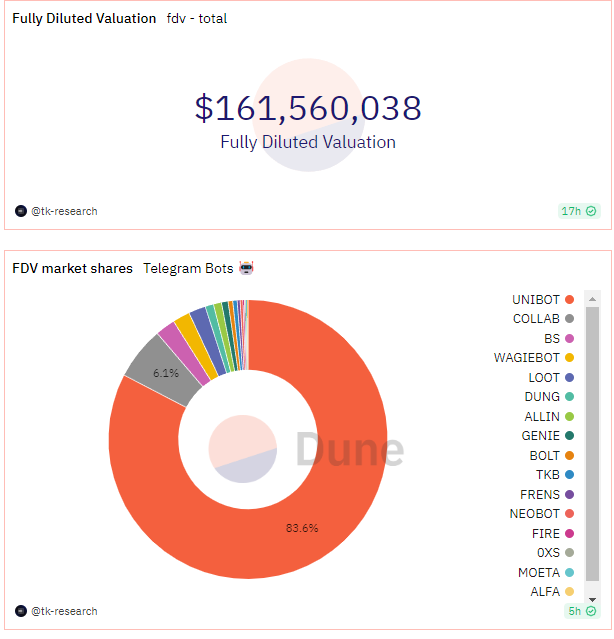This screenshot has height=639, width=614.
Task: Open the Fully Diluted Valuation query title
Action: click(x=84, y=18)
